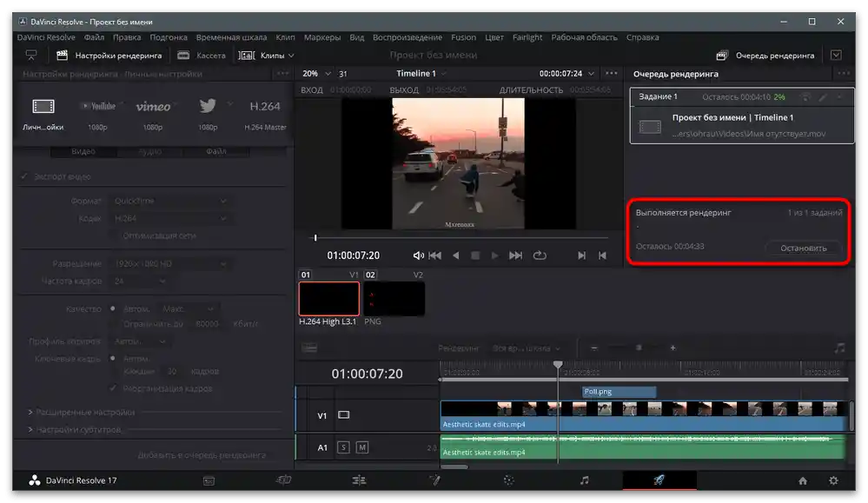Select restrict quality to bitrate option
This screenshot has width=868, height=503.
[112, 324]
